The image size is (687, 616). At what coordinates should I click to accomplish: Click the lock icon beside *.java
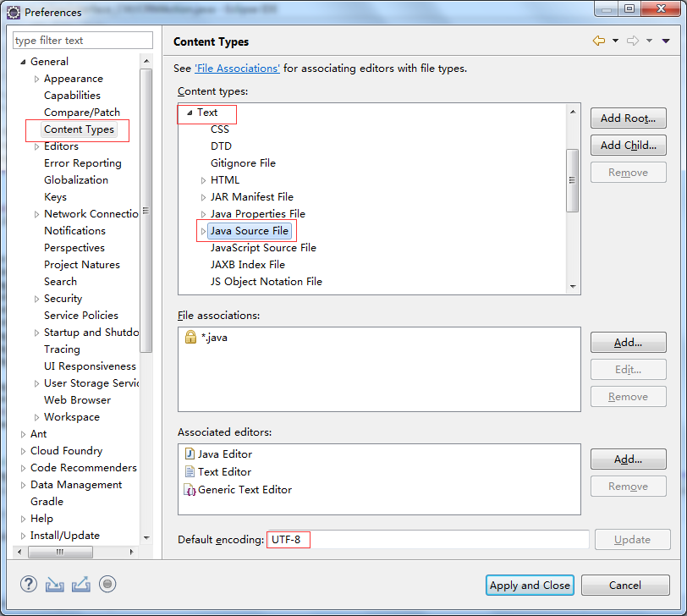tap(190, 337)
